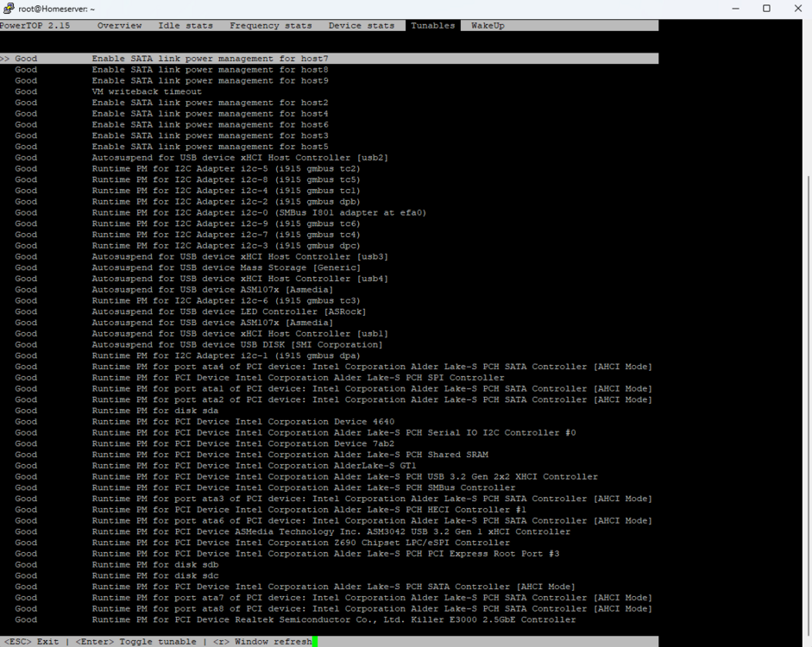
Task: Select SATA link power management host5 row
Action: coord(172,147)
